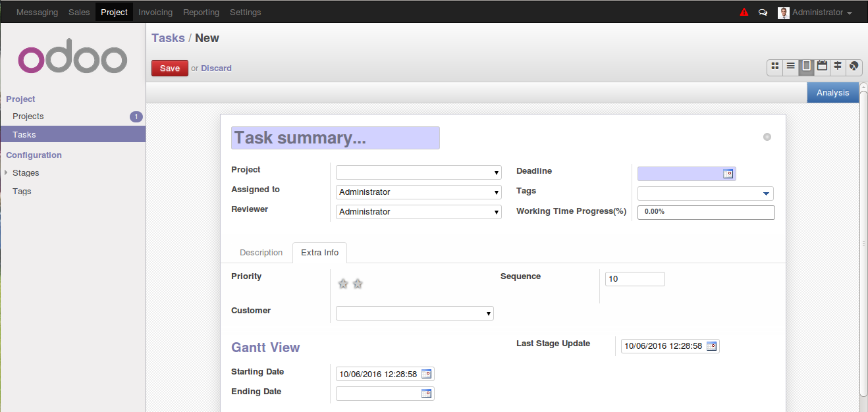Open the chat conversations icon
Image resolution: width=868 pixels, height=412 pixels.
click(763, 13)
